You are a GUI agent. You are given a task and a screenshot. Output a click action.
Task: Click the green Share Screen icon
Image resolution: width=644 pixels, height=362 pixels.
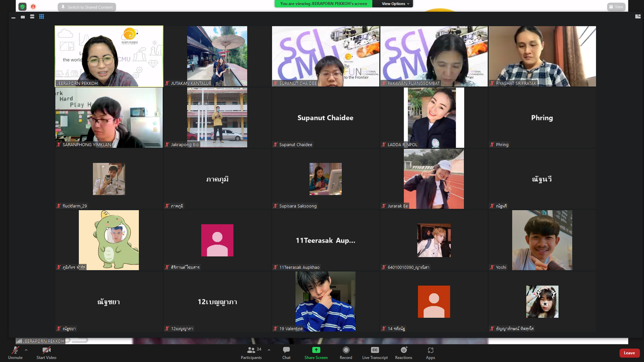tap(316, 350)
